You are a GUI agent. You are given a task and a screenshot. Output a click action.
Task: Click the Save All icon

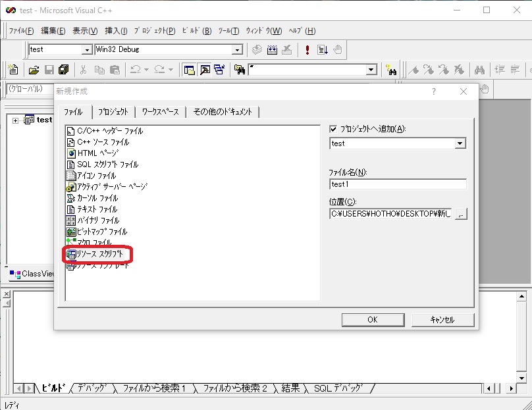(63, 70)
